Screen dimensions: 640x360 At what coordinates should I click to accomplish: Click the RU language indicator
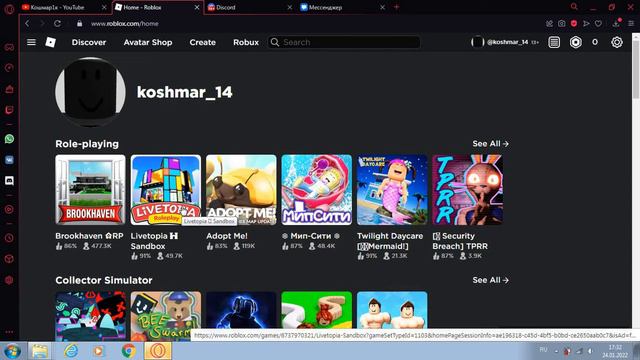(x=543, y=350)
